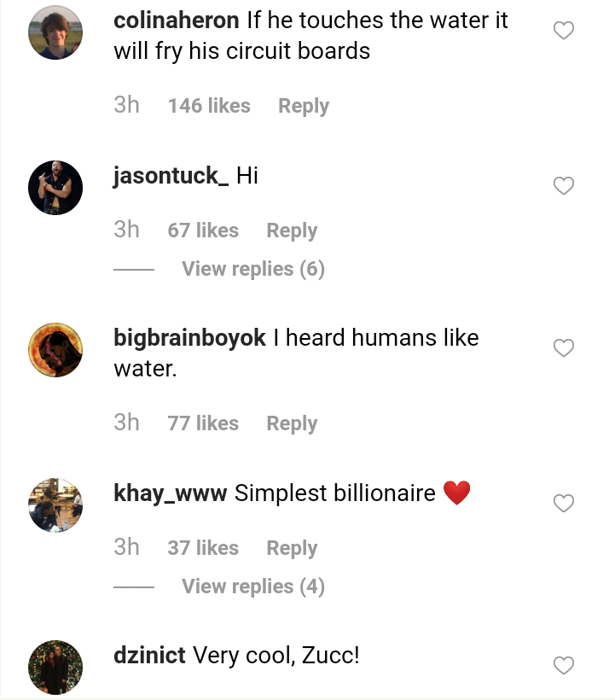Expand the 6 replies under jasontuck_

tap(253, 269)
